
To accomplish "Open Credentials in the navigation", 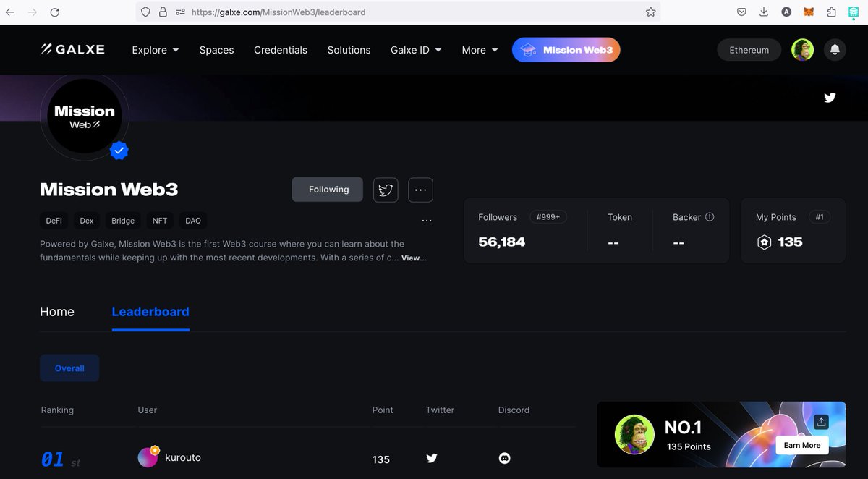I will point(281,50).
